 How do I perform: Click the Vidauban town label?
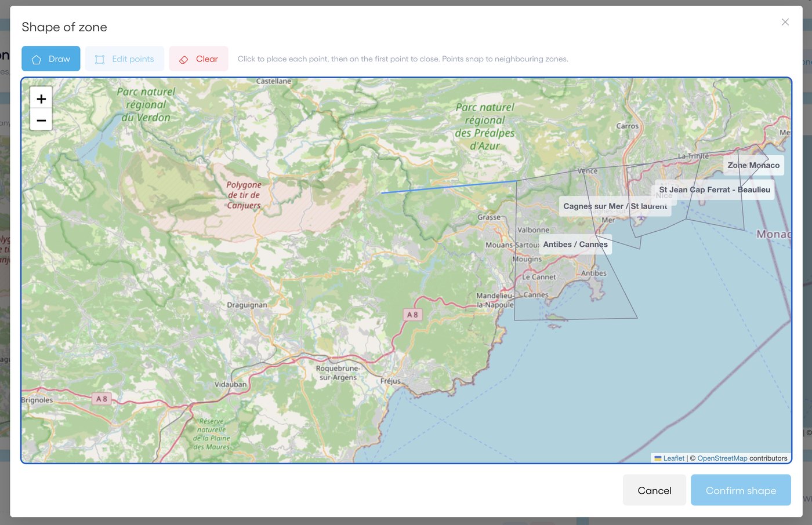(230, 384)
